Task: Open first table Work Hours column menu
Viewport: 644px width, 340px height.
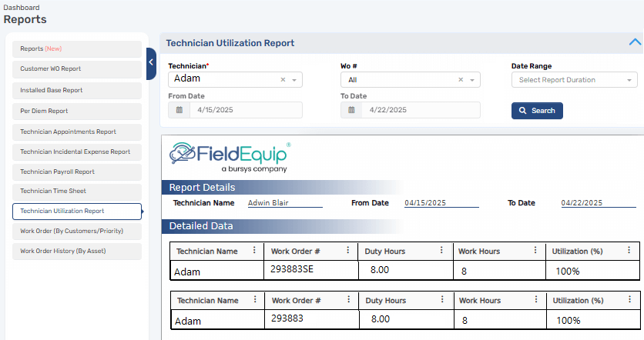Action: [x=535, y=250]
